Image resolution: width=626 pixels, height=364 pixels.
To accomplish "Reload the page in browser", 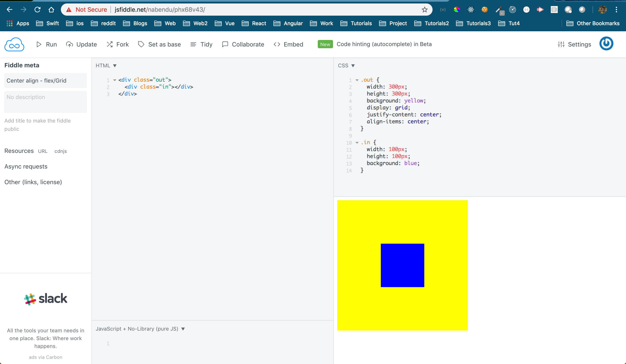I will coord(38,10).
